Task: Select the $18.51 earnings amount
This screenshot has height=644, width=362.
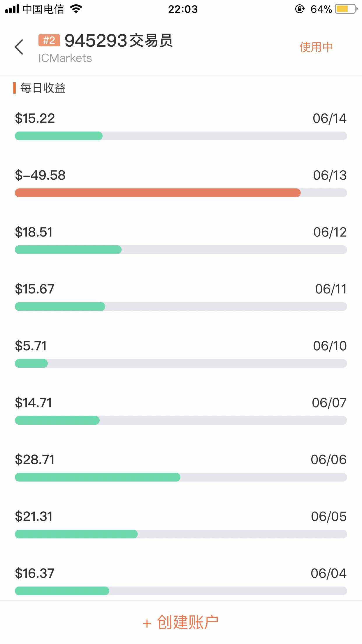Action: click(x=34, y=232)
